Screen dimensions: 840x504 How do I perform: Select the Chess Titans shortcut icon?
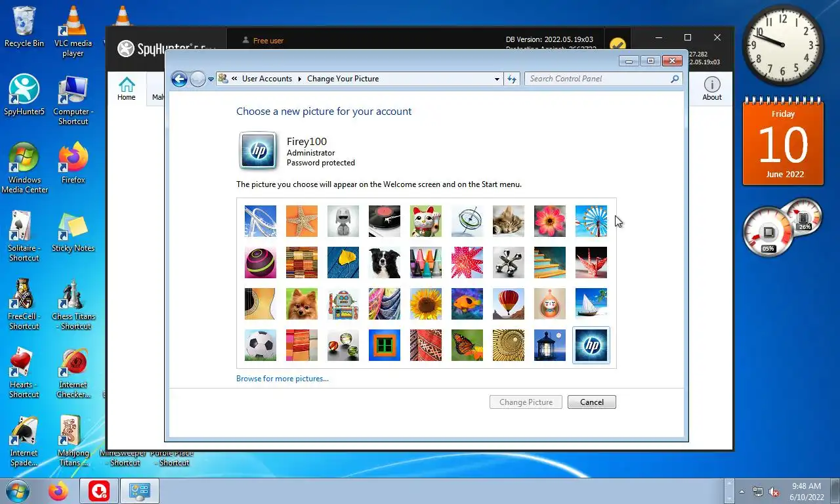[x=73, y=304]
